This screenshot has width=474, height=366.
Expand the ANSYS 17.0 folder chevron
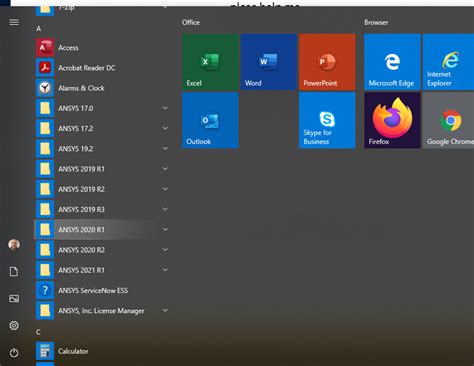pos(165,108)
